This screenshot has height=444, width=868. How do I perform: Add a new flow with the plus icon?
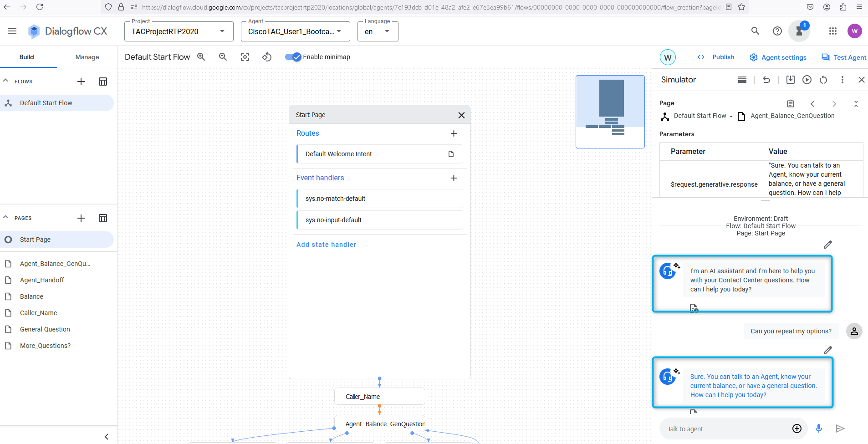81,82
